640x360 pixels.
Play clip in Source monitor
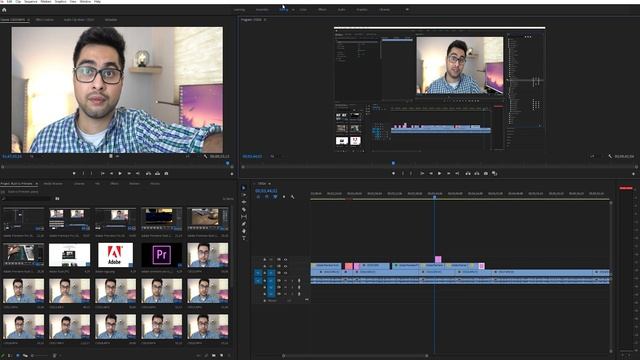click(x=120, y=173)
